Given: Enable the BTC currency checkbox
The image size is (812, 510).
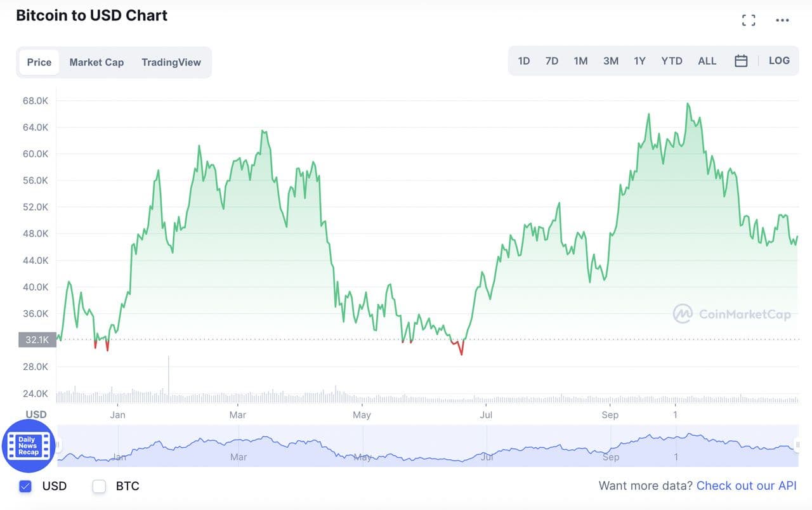Looking at the screenshot, I should coord(99,487).
